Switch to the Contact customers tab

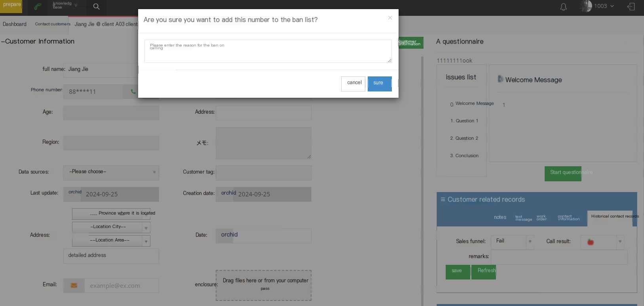tap(53, 24)
